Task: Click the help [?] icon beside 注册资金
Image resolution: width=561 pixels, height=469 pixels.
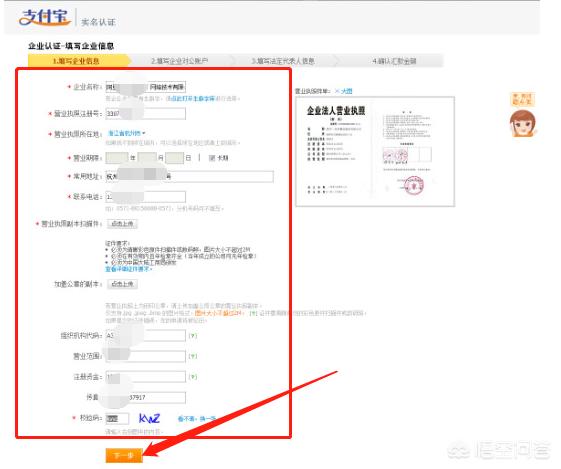Action: point(193,377)
